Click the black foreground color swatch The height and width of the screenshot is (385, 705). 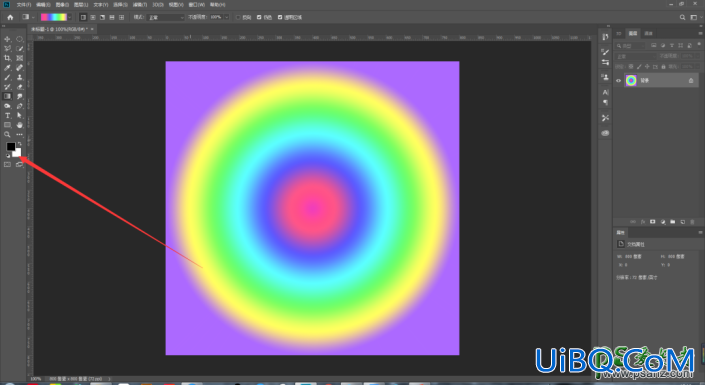tap(10, 147)
